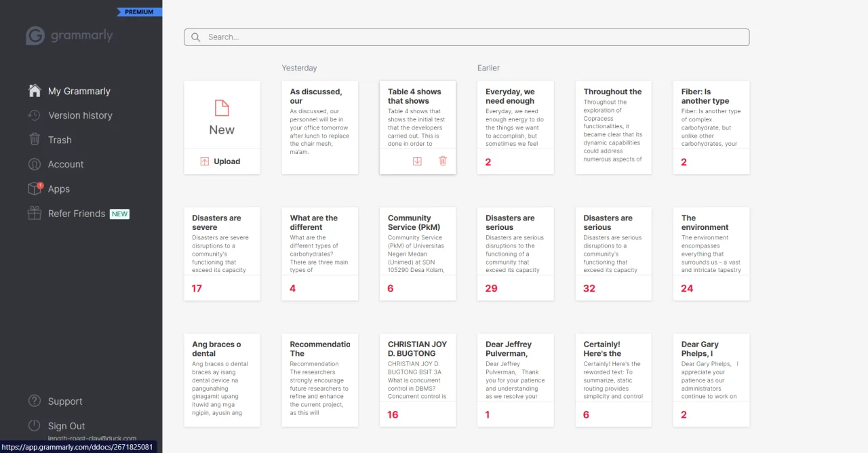The width and height of the screenshot is (868, 453).
Task: Click alert count 17 on Disasters are severe
Action: click(x=197, y=288)
